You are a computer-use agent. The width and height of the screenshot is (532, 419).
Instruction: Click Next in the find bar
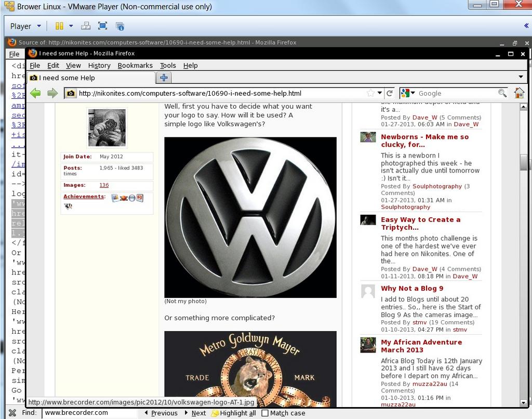(x=195, y=413)
